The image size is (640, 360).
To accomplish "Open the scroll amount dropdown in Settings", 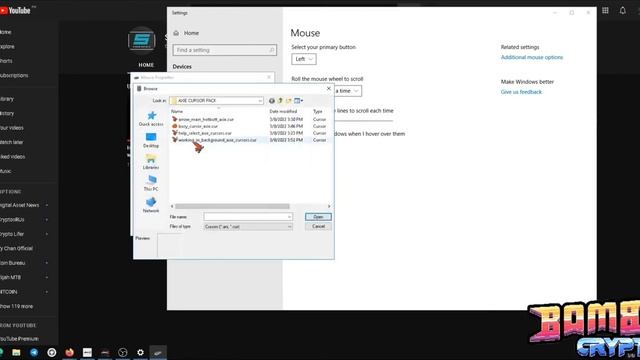I will pos(347,91).
